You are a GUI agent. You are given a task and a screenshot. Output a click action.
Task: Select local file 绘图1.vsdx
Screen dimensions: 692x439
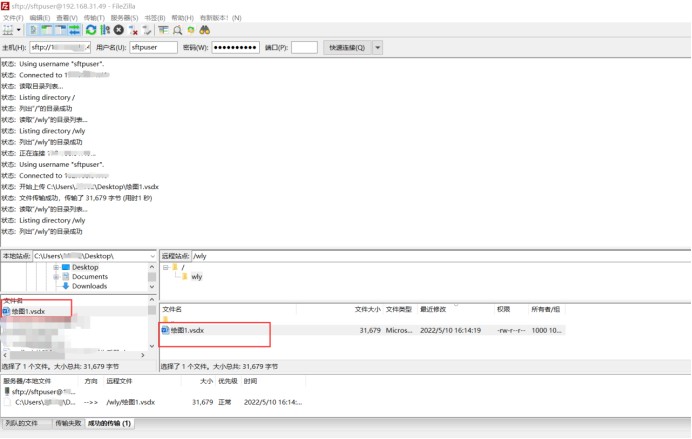[x=28, y=311]
